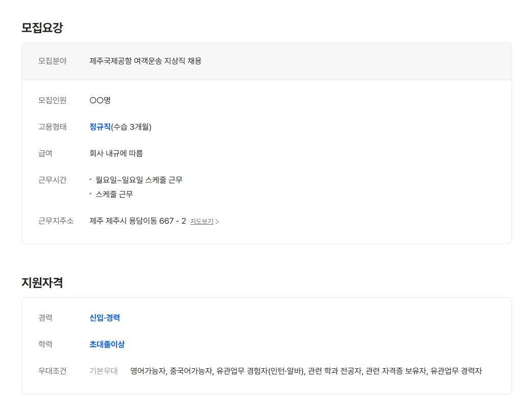Screen dimensions: 532x405
Task: Click the 지원자격 section heading
Action: (x=42, y=282)
